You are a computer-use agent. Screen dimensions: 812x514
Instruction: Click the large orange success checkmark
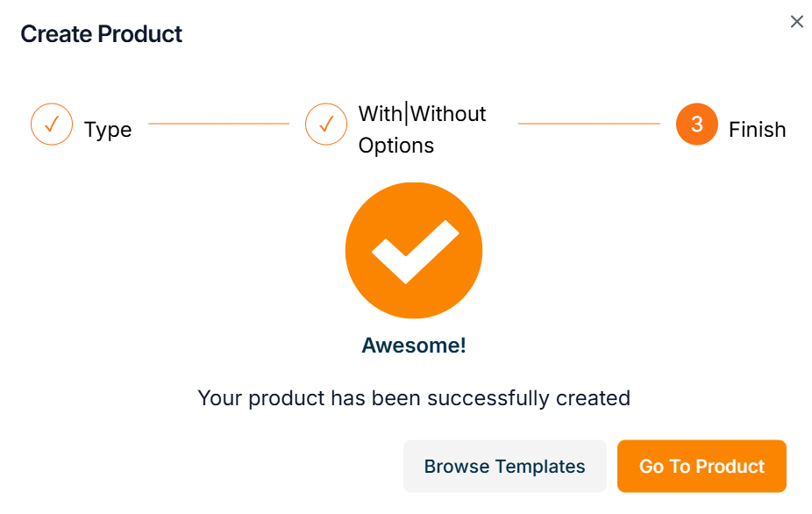(414, 250)
